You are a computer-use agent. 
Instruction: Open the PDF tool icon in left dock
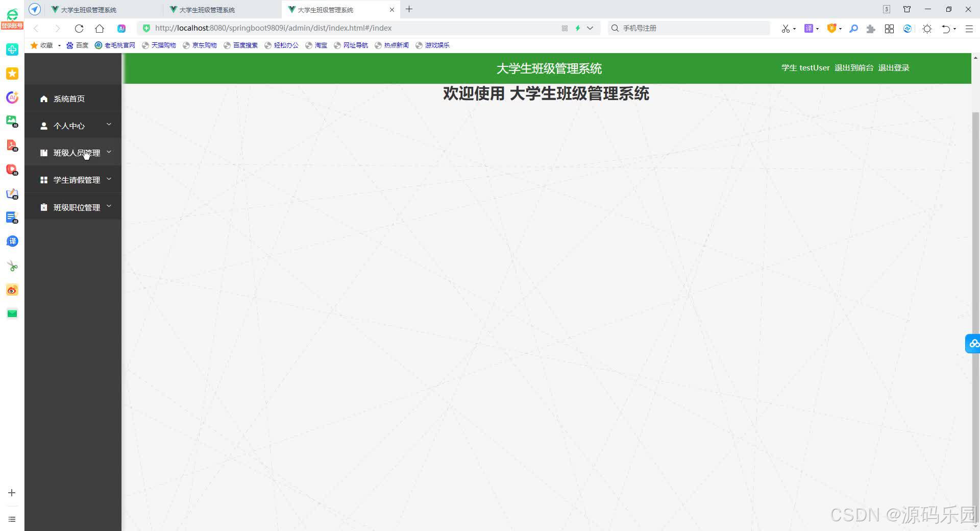(x=12, y=144)
